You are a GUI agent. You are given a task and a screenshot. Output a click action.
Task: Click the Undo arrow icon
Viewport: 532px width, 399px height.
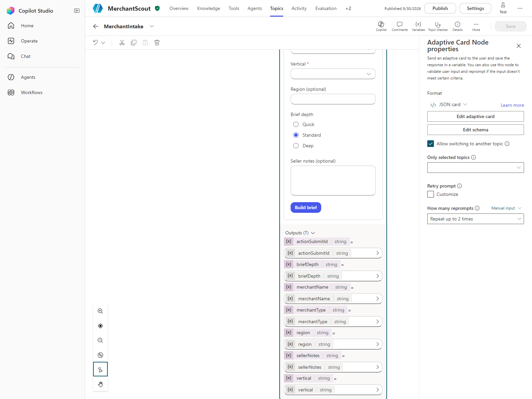(x=95, y=43)
